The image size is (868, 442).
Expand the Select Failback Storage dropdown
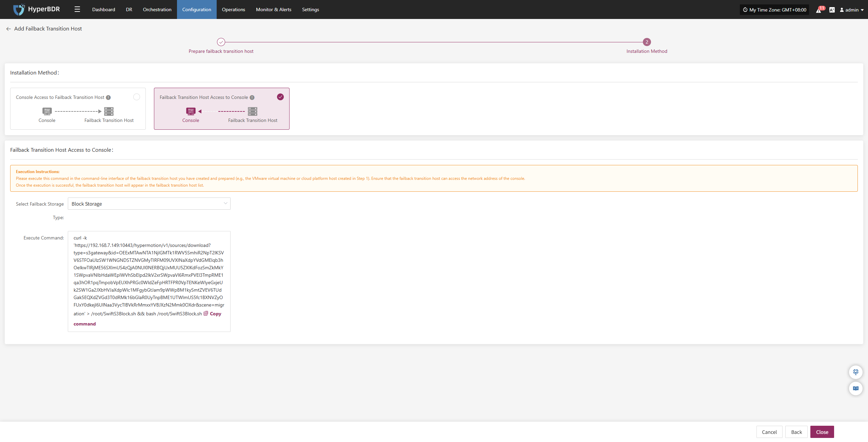click(x=149, y=204)
